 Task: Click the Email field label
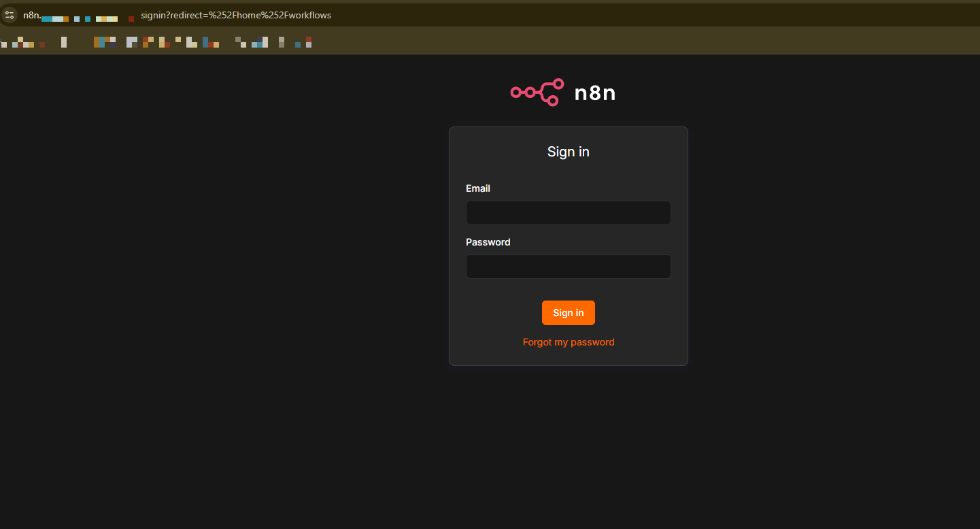coord(478,188)
